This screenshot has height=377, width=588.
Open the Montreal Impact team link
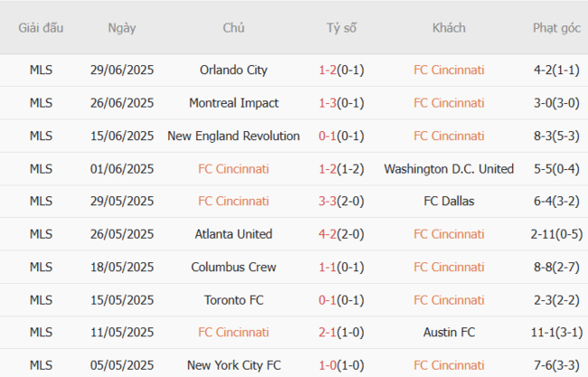click(233, 103)
